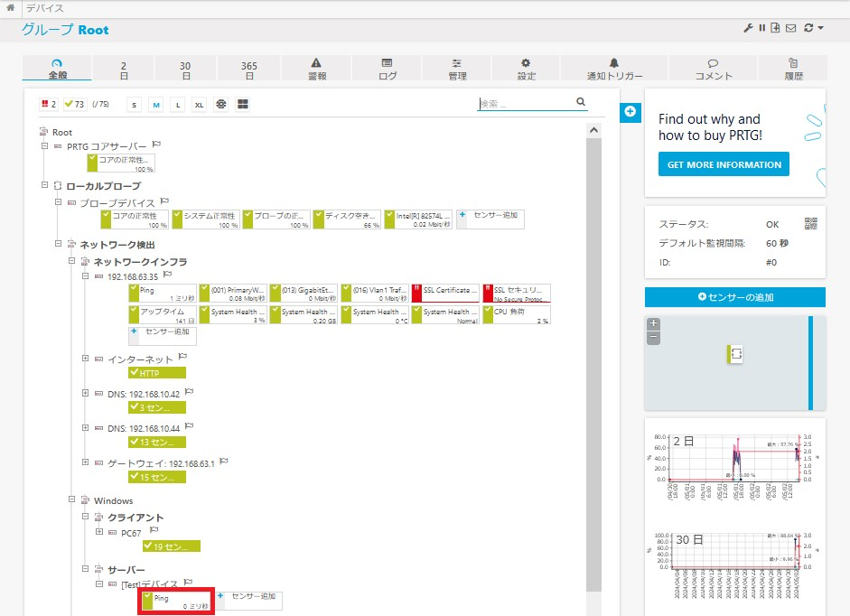This screenshot has width=850, height=616.
Task: Open the 2日 graph thumbnail
Action: pos(734,466)
